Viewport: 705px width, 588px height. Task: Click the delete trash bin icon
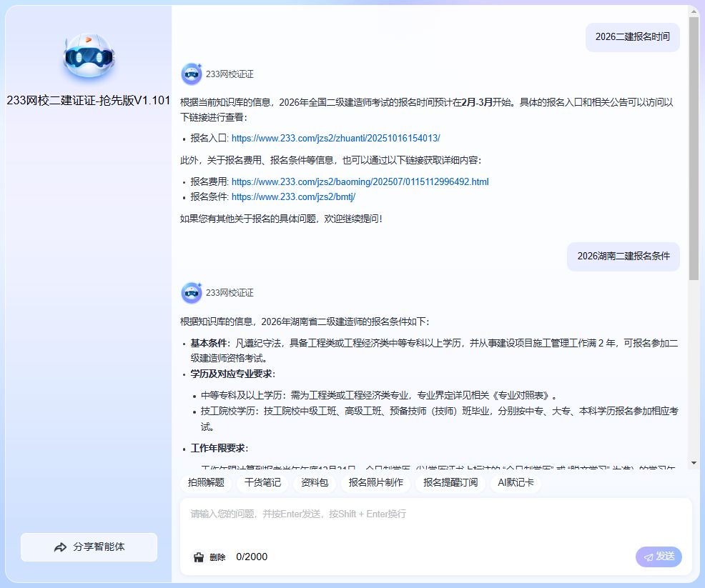coord(199,557)
